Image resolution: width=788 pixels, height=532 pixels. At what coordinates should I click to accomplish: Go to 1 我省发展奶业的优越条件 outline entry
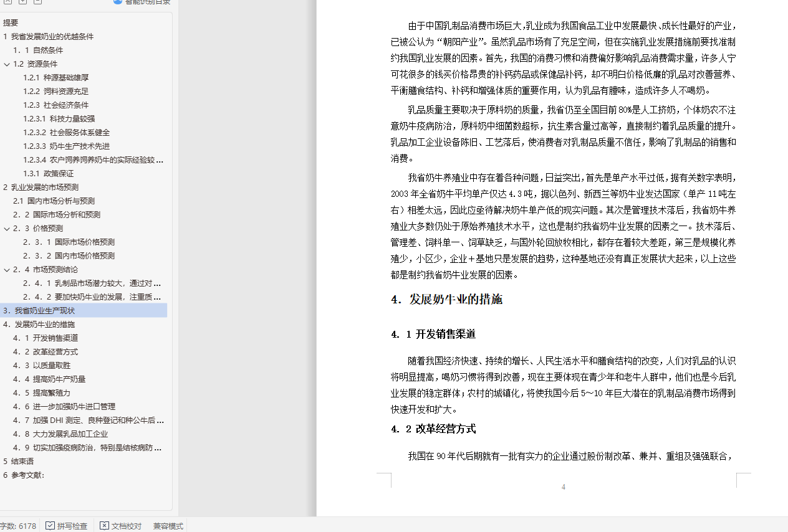tap(49, 37)
